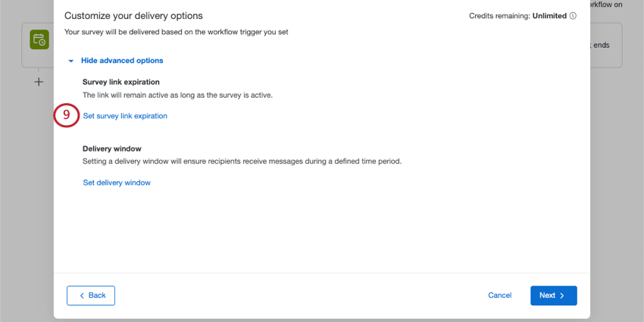Click the green scheduled trigger icon
644x322 pixels.
coord(39,40)
